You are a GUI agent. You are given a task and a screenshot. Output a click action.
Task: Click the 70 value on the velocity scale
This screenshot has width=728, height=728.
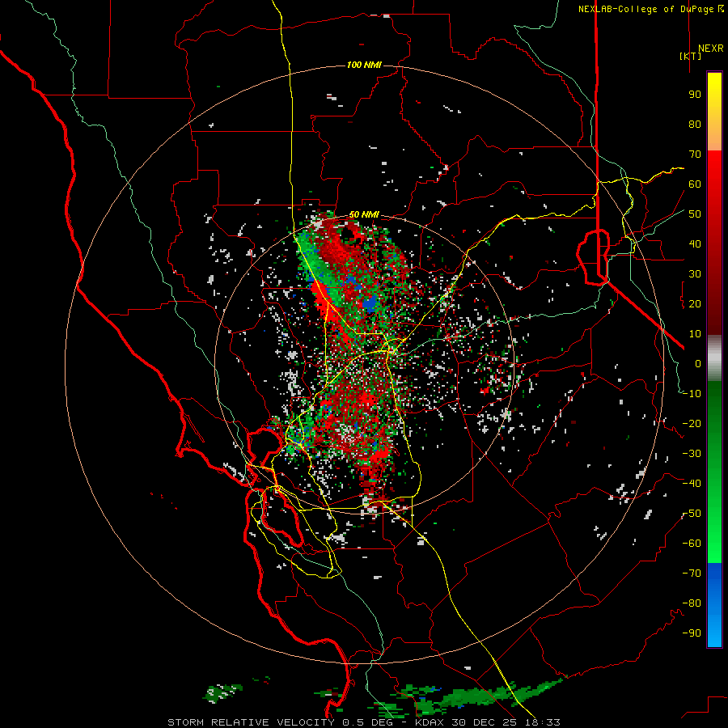click(695, 154)
